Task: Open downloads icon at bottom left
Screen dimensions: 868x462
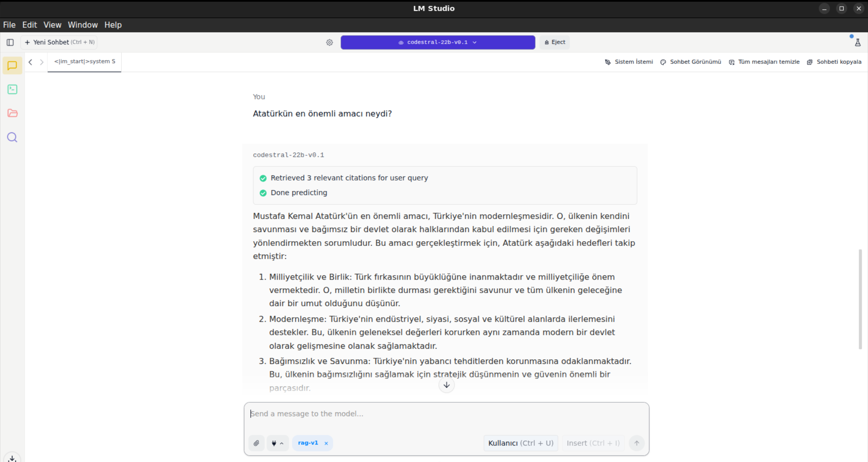Action: pos(12,458)
